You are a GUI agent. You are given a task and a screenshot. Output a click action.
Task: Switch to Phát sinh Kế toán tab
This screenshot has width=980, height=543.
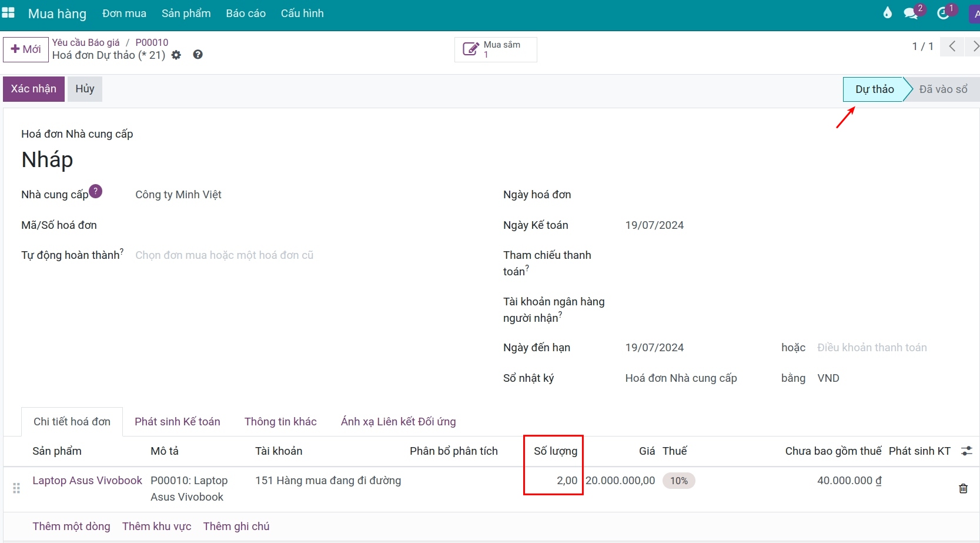178,422
